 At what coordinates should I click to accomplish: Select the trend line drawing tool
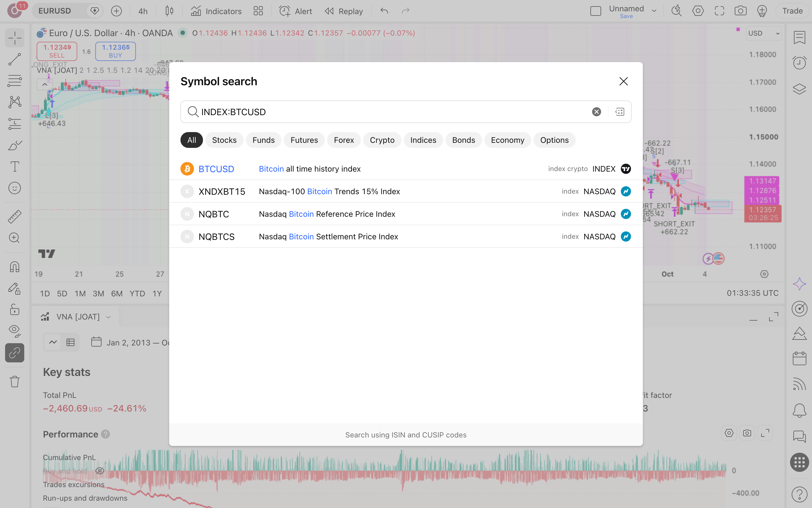point(14,59)
